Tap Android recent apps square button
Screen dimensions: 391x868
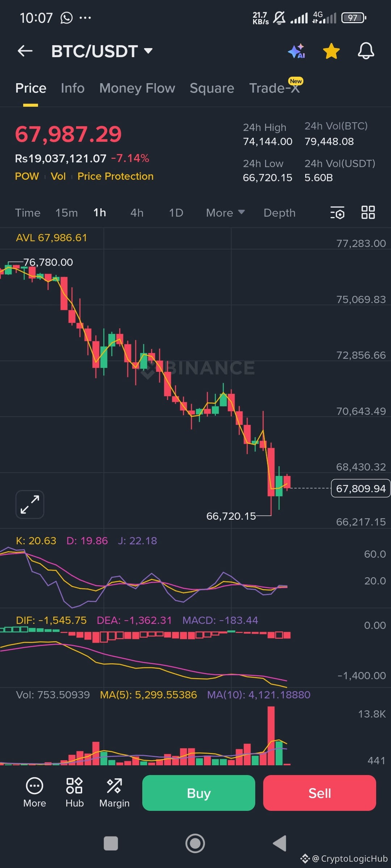pos(111,843)
